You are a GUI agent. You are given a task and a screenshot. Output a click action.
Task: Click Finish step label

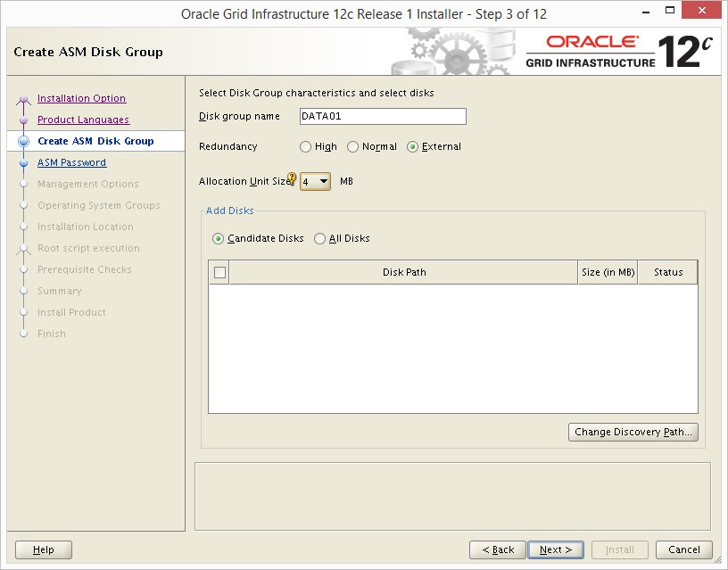(52, 334)
